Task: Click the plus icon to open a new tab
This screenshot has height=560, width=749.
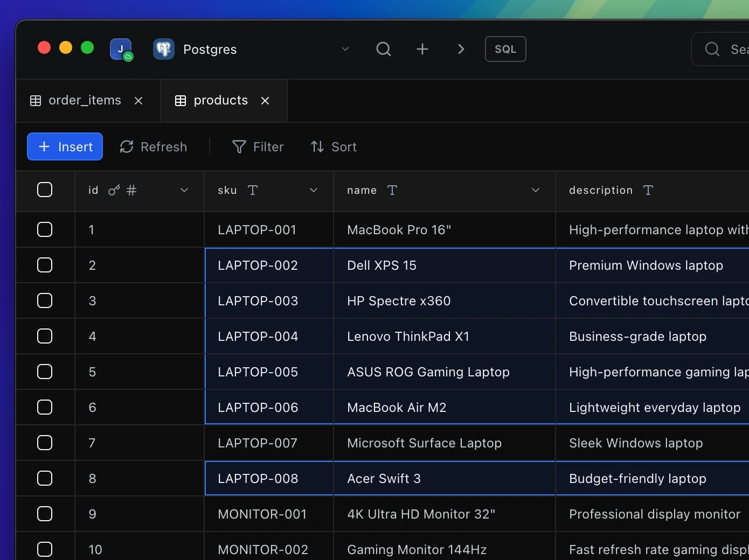Action: coord(422,49)
